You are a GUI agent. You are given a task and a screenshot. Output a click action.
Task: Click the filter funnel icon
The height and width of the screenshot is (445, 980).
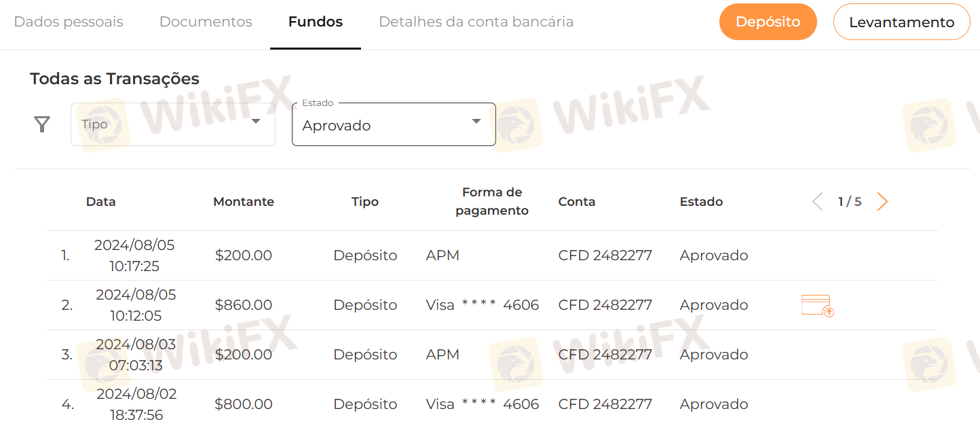pos(42,124)
